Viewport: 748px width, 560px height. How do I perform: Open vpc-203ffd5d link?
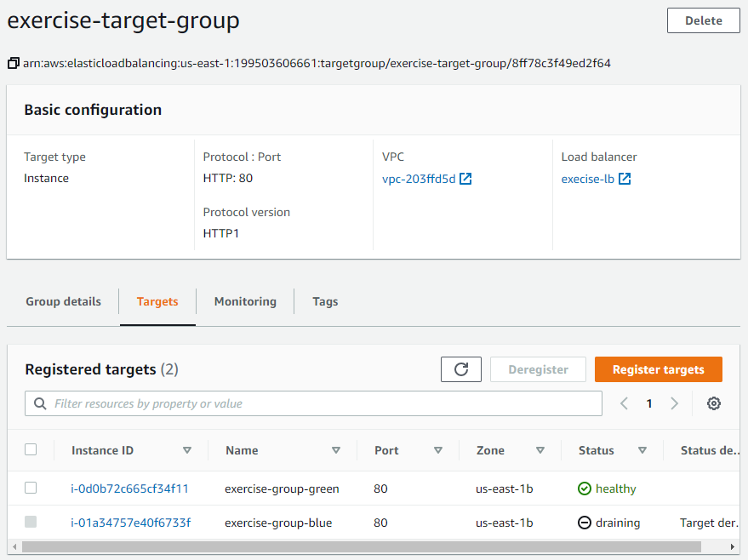click(419, 179)
